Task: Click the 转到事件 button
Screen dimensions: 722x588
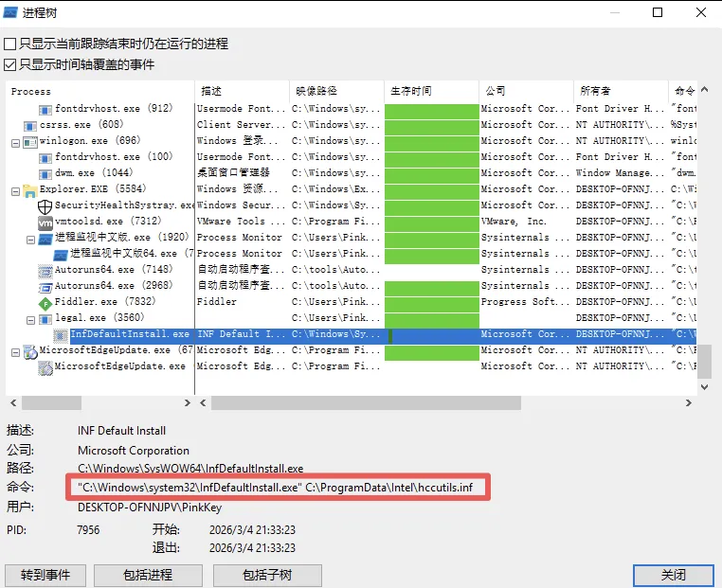Action: point(45,575)
